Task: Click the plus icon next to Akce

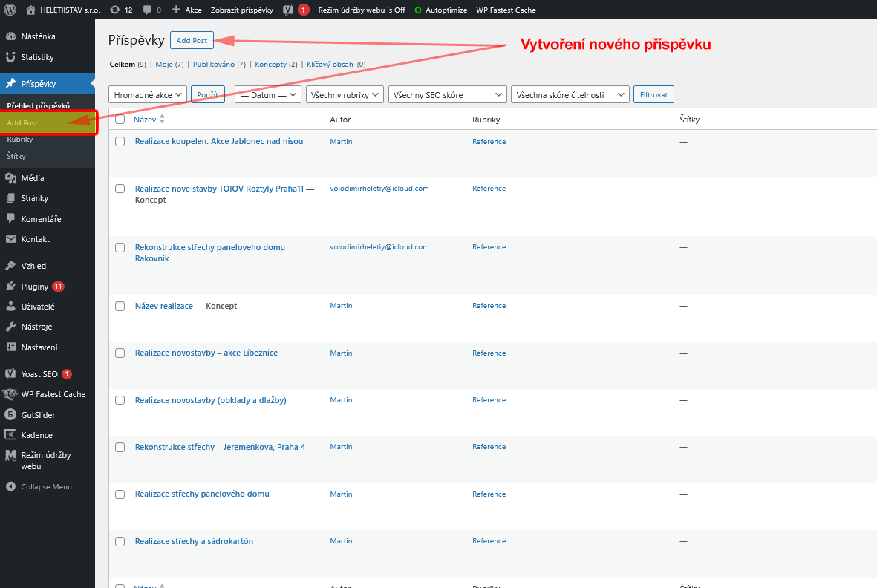Action: point(176,10)
